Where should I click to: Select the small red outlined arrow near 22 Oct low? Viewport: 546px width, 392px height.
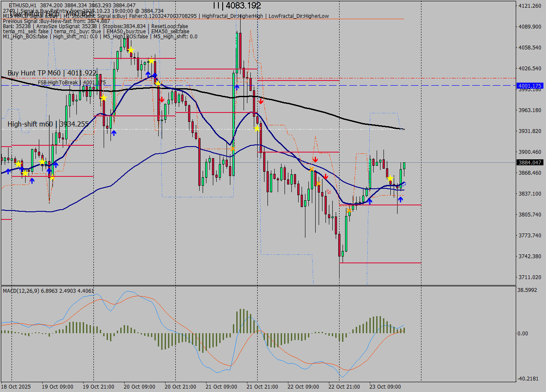[328, 191]
